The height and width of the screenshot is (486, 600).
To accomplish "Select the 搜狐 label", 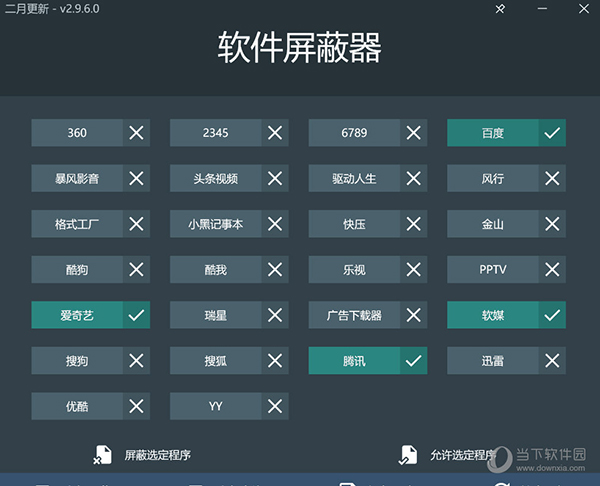I will [215, 360].
